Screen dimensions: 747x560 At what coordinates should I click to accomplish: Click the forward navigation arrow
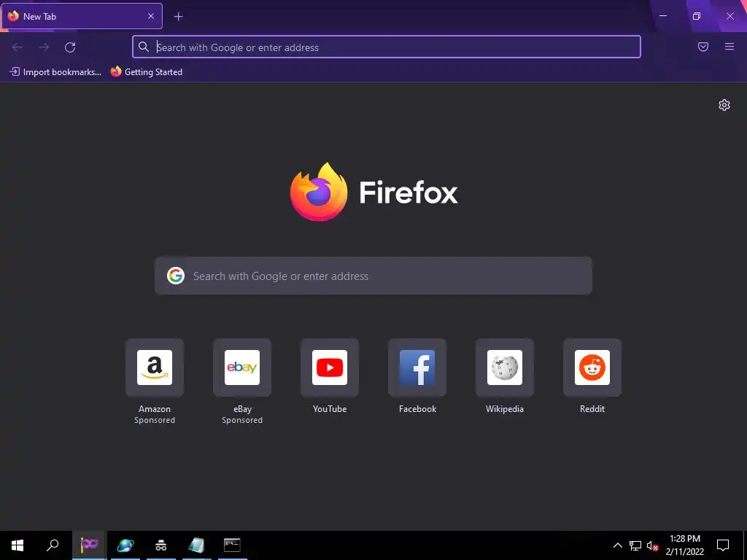tap(44, 47)
